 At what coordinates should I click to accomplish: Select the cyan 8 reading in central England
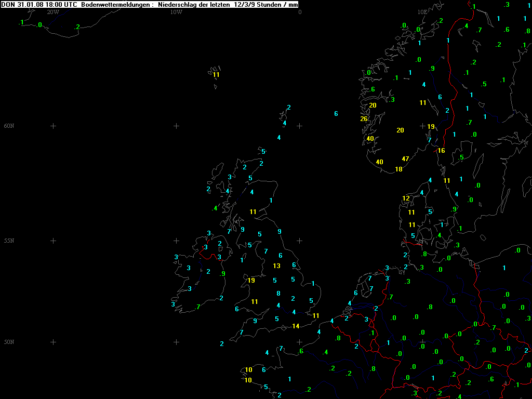(278, 294)
